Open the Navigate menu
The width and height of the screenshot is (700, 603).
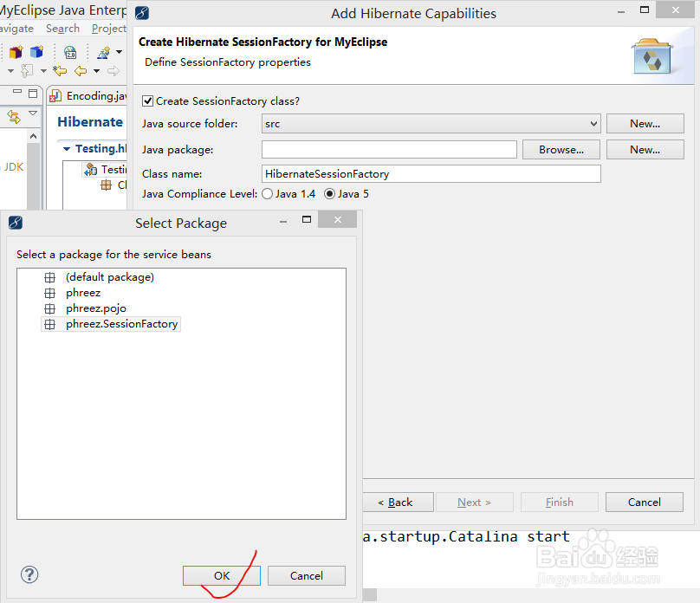tap(16, 29)
